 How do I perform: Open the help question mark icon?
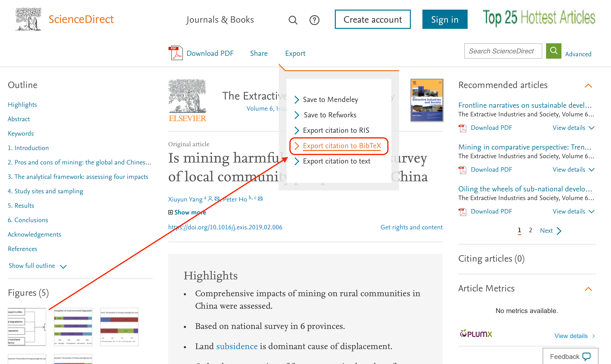314,20
